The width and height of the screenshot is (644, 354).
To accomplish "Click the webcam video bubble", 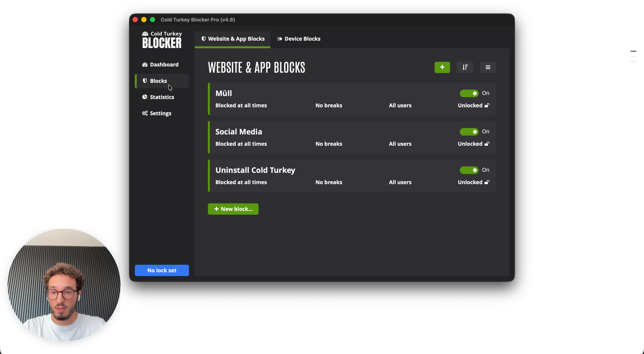I will click(64, 285).
